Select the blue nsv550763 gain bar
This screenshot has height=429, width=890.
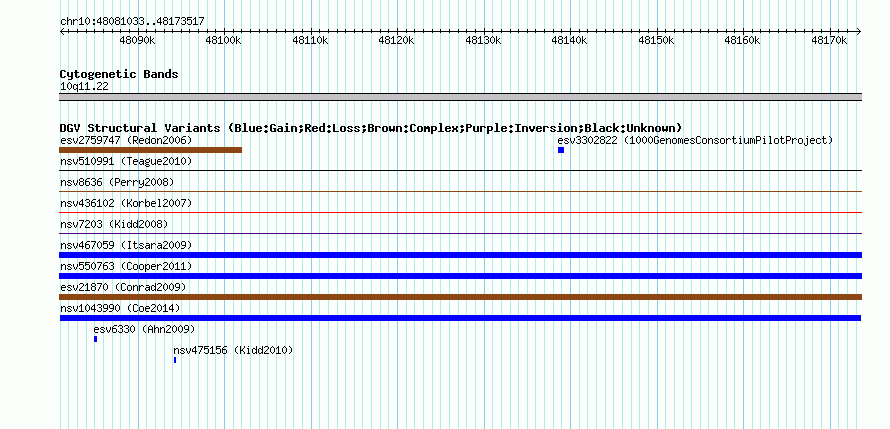460,276
